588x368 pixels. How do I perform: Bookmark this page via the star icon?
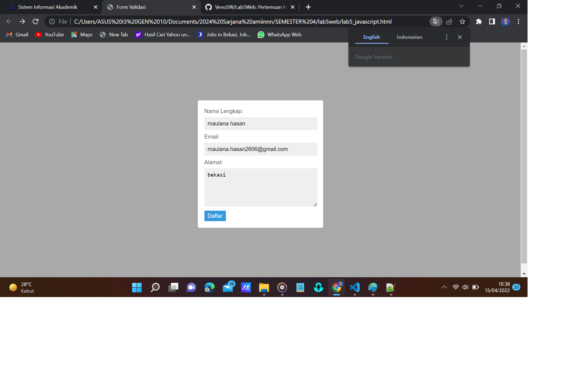pos(462,21)
